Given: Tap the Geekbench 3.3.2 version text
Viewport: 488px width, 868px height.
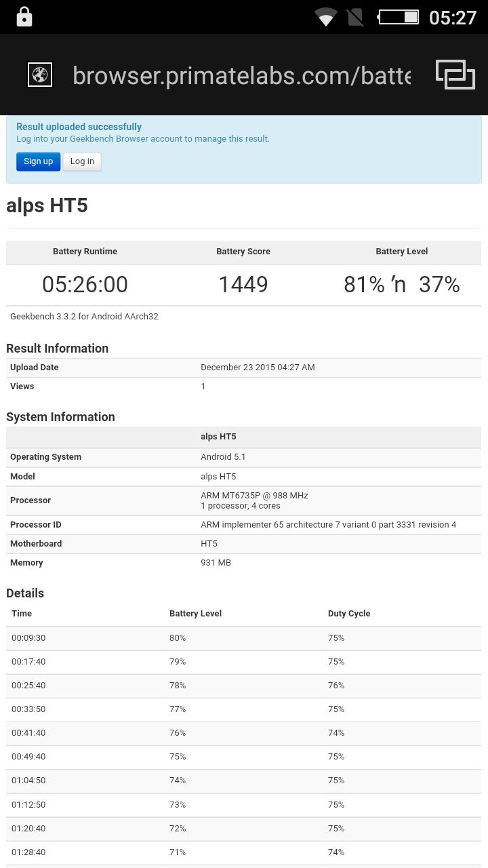Looking at the screenshot, I should click(84, 317).
